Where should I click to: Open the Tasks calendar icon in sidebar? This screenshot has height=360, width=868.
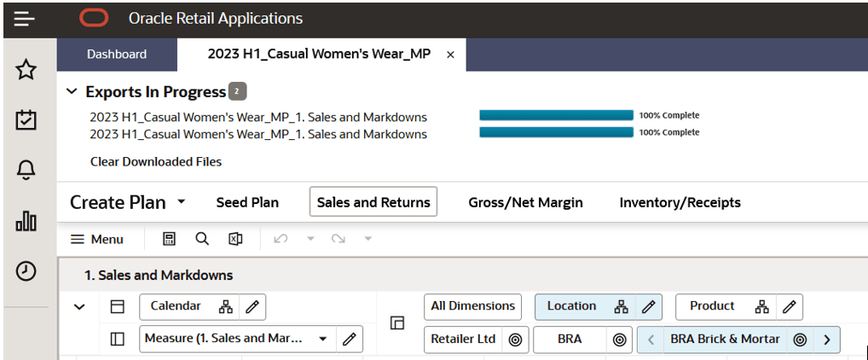click(26, 120)
